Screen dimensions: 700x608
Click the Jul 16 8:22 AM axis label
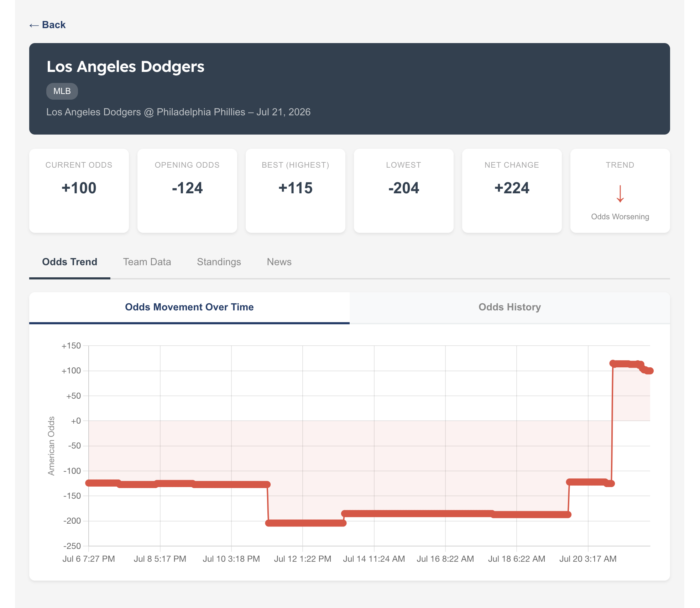click(x=445, y=559)
